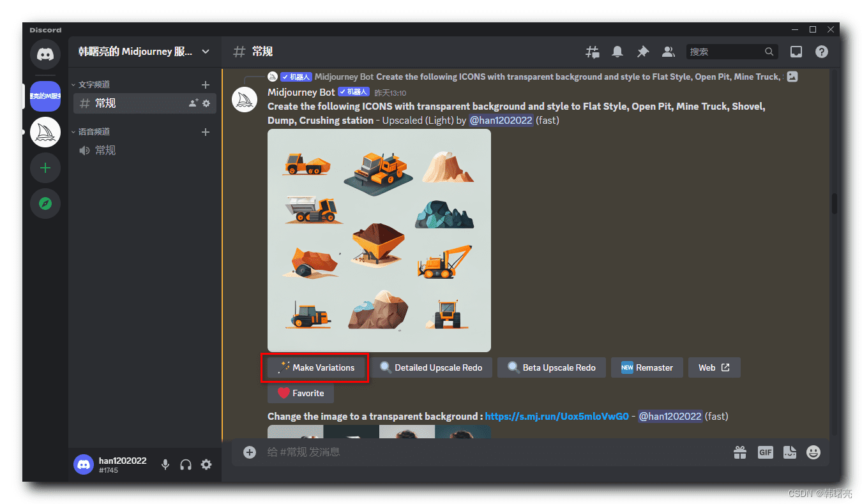
Task: Open the s.mj.run/Uox5mloVwG0 link
Action: pyautogui.click(x=557, y=417)
